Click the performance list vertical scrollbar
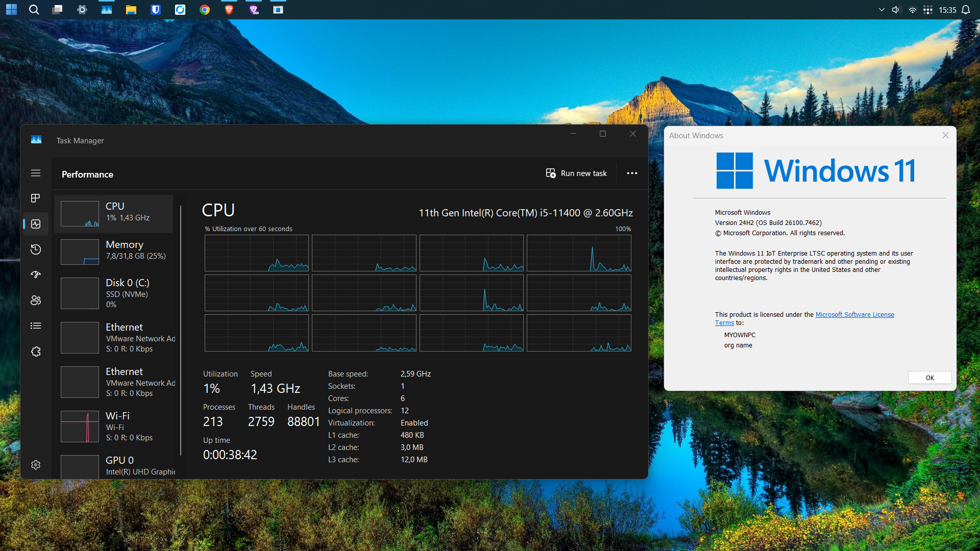The width and height of the screenshot is (980, 551). click(x=181, y=332)
